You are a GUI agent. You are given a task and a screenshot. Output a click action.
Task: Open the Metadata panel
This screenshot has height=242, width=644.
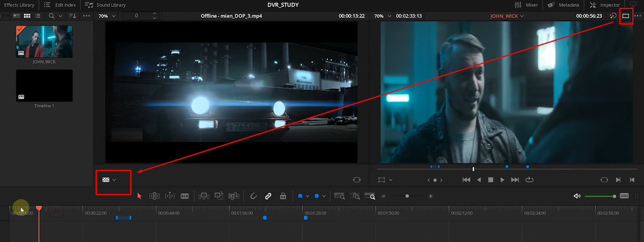click(563, 5)
